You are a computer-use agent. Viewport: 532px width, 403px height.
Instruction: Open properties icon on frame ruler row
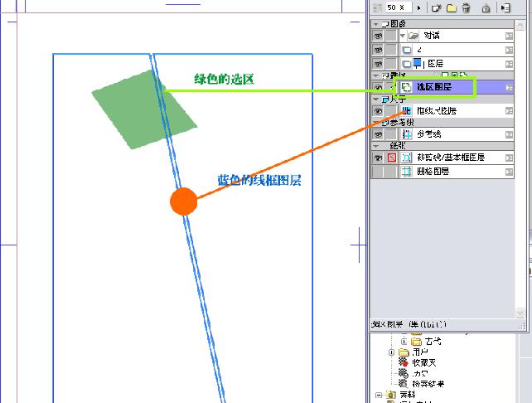pos(509,111)
